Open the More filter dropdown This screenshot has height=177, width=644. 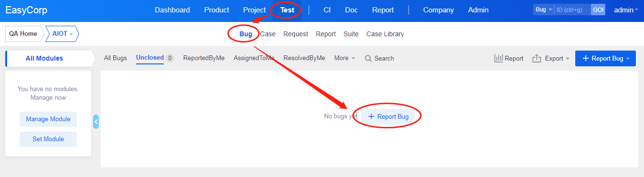tap(344, 58)
